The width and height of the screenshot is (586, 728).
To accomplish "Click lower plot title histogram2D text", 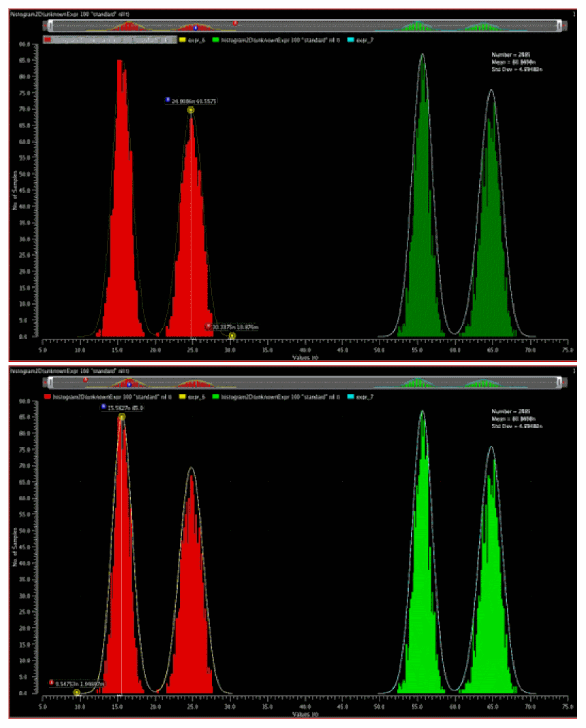I will pos(70,371).
